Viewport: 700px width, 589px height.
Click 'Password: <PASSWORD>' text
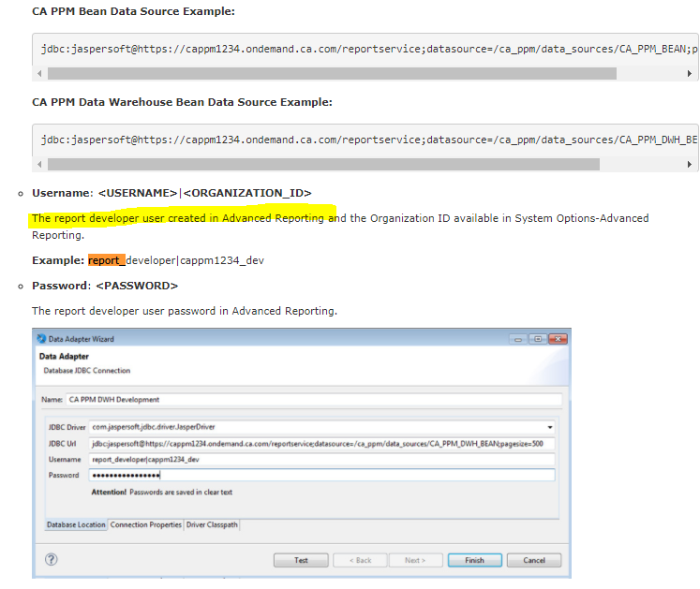point(105,286)
